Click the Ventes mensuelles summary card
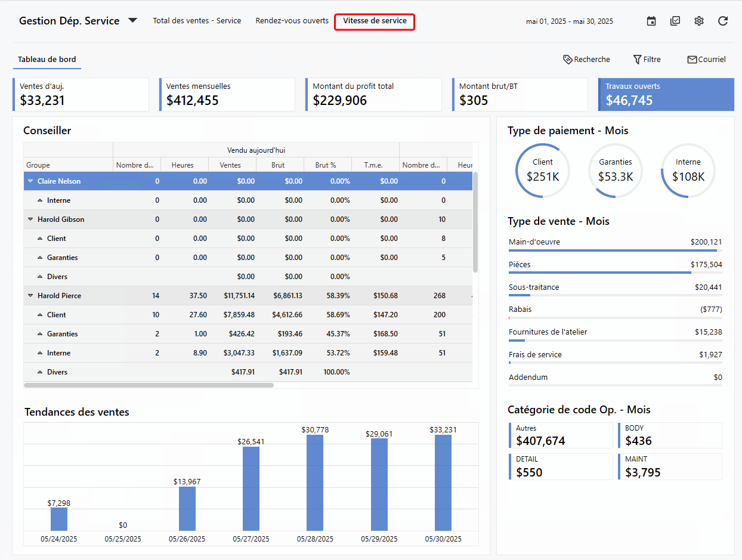This screenshot has height=560, width=742. 227,94
